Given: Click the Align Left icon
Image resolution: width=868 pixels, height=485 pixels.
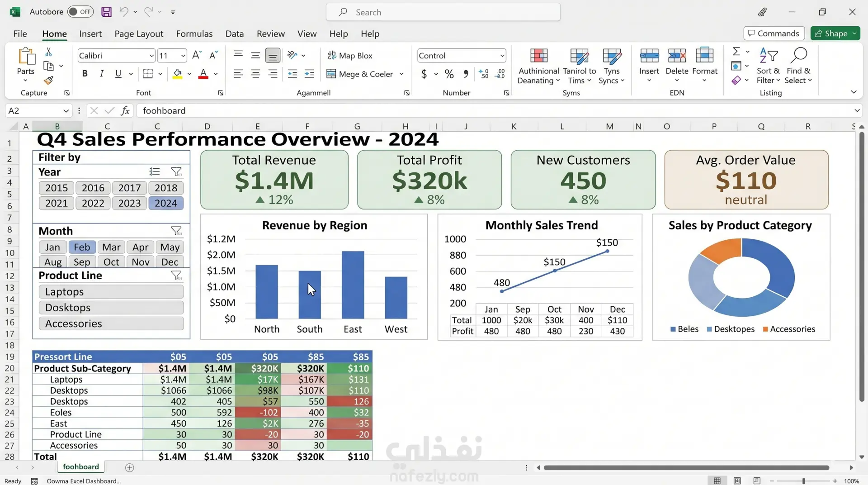Looking at the screenshot, I should pyautogui.click(x=238, y=74).
